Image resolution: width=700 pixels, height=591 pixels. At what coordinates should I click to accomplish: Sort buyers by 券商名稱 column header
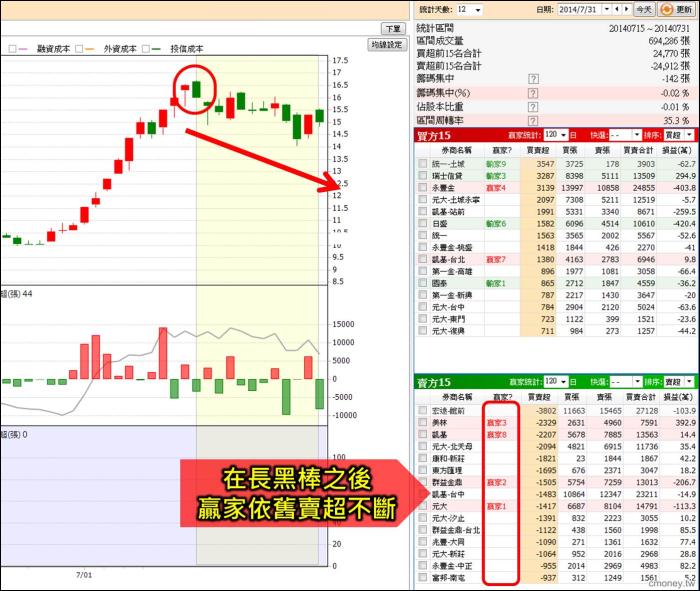point(456,150)
